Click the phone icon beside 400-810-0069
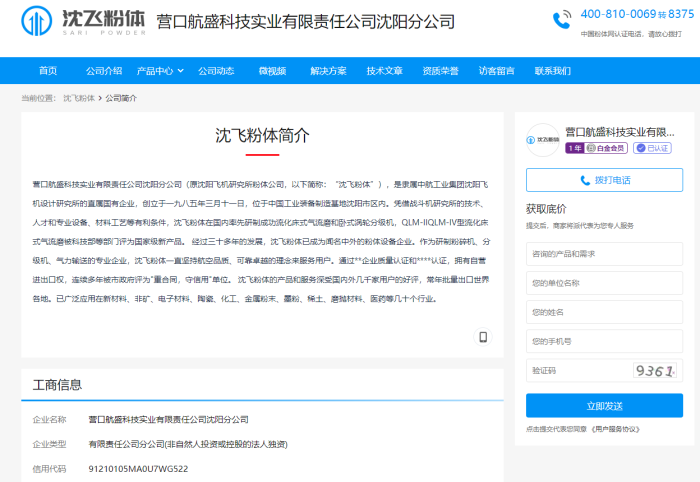 [563, 17]
